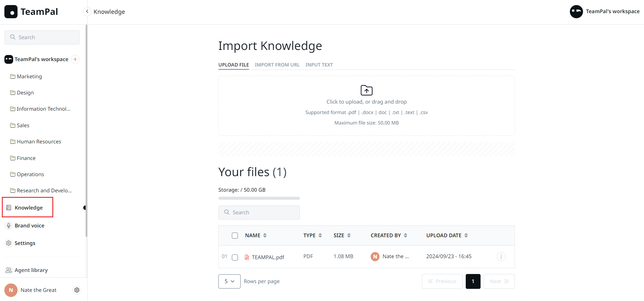Click upload date 2024/09/23 - 16:45
This screenshot has width=644, height=301.
(x=449, y=256)
